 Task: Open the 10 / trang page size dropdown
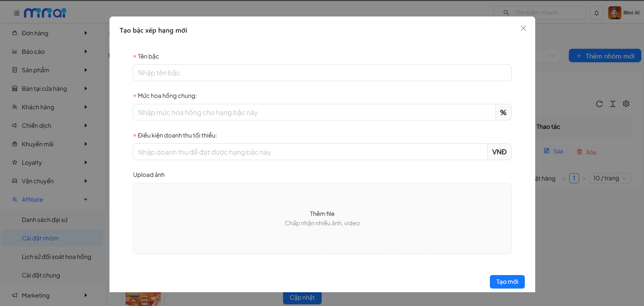[610, 178]
